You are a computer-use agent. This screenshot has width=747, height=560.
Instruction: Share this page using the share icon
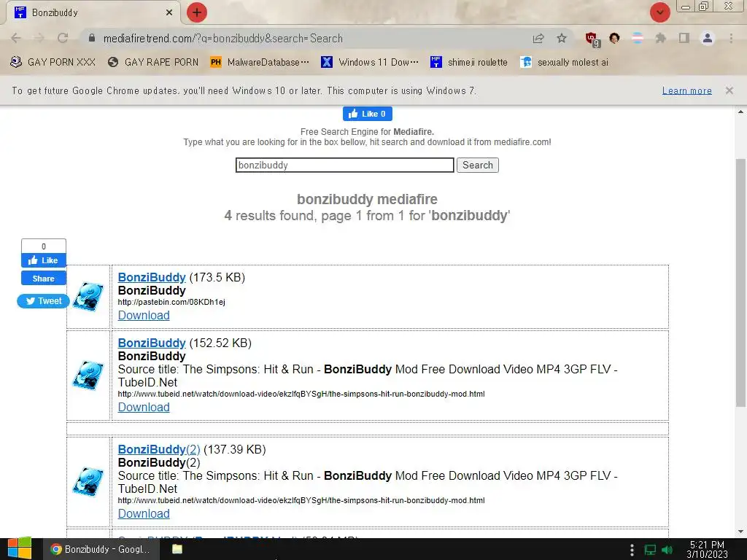(x=538, y=38)
